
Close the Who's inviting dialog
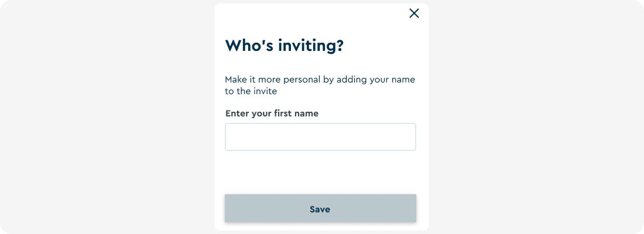coord(414,13)
